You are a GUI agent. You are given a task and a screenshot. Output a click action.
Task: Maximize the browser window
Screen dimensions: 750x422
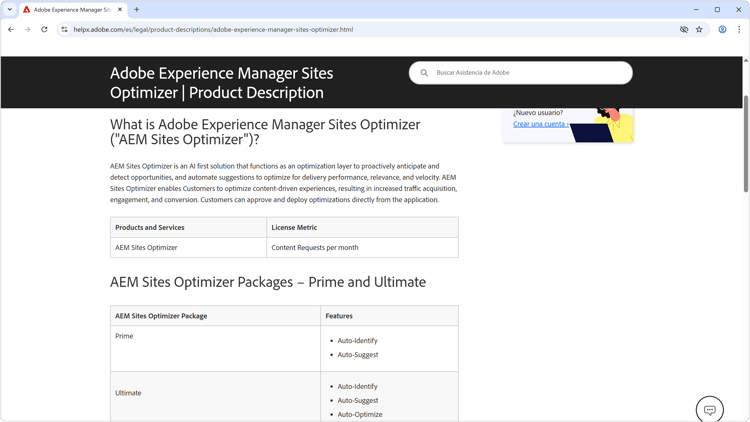(x=717, y=10)
